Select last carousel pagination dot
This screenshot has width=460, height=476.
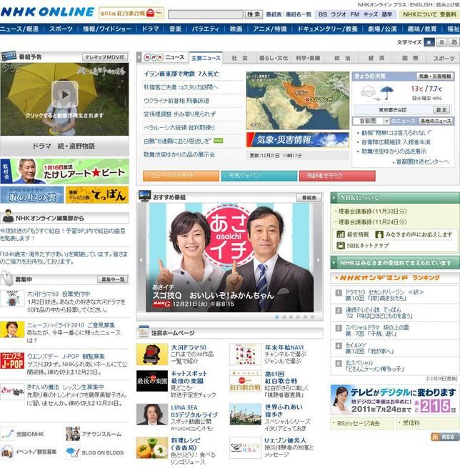312,317
